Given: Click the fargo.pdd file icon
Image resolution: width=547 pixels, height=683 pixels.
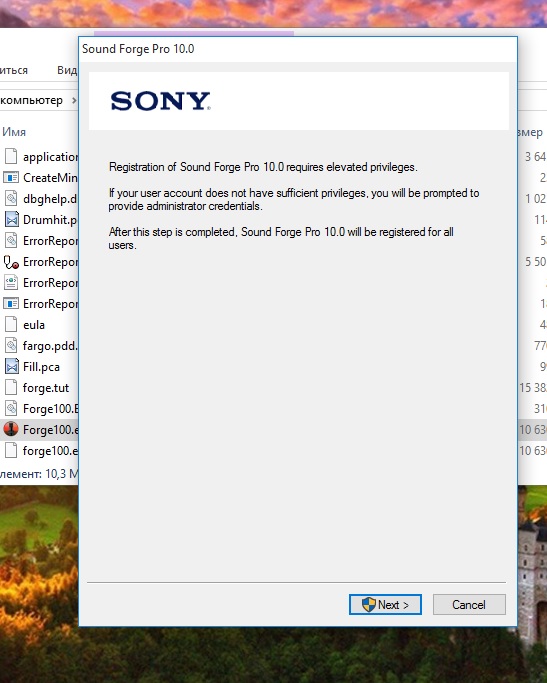Looking at the screenshot, I should (x=11, y=345).
